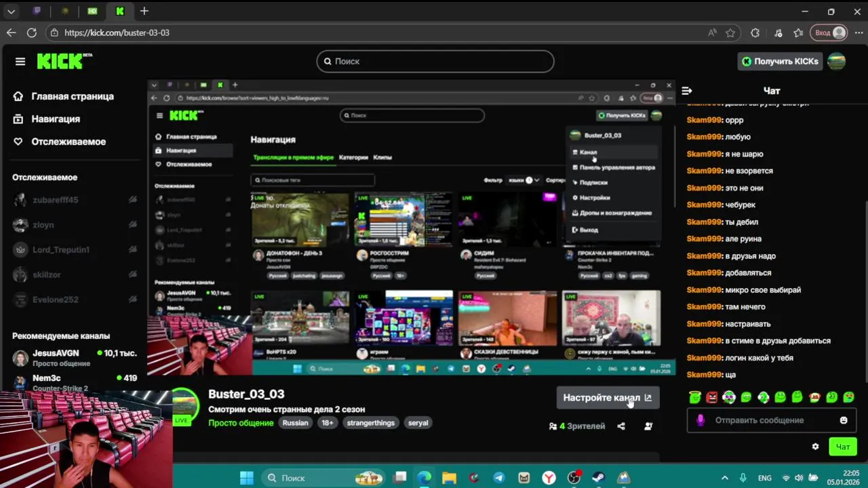This screenshot has height=488, width=868.
Task: Click the user icon beside share icon
Action: tap(648, 426)
